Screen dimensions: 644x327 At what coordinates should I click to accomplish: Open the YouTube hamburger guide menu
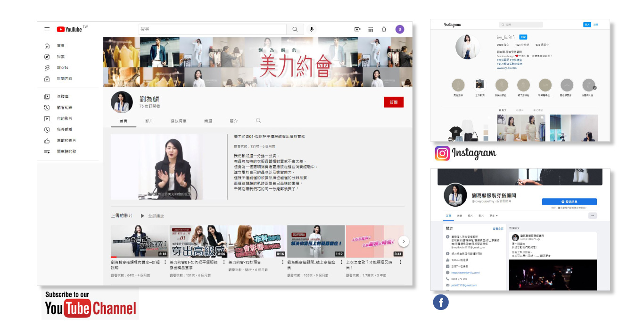click(x=47, y=29)
